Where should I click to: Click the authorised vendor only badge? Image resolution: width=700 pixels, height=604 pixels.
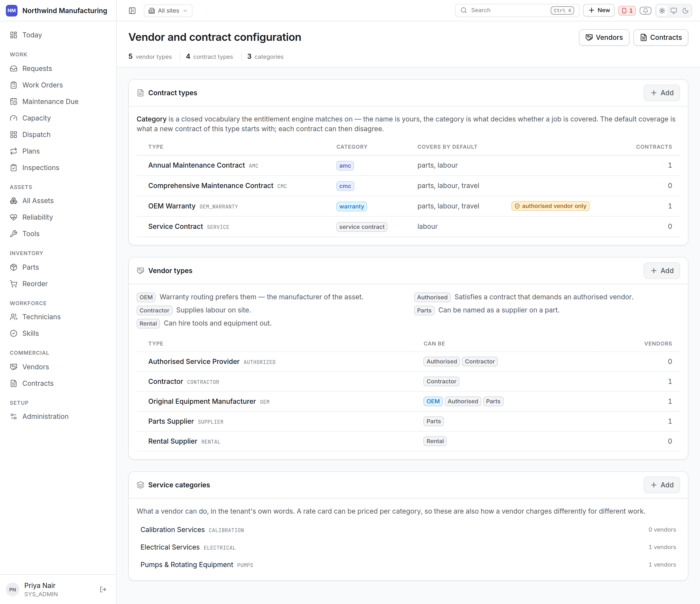point(550,206)
